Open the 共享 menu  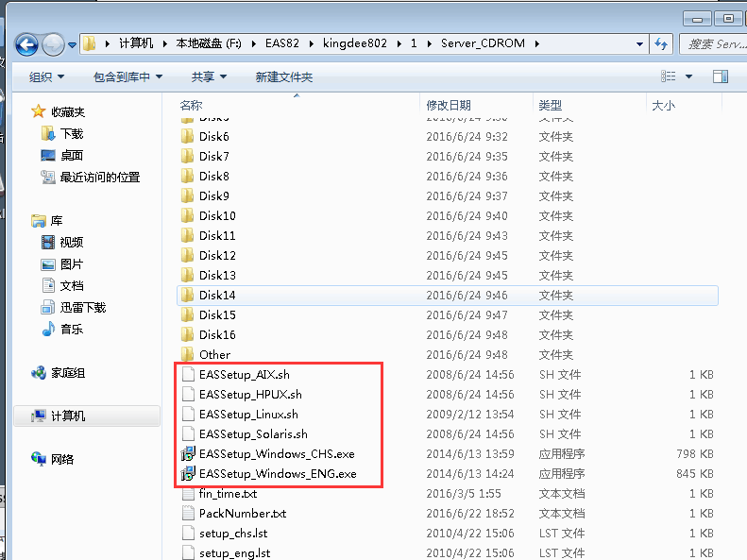pos(209,76)
